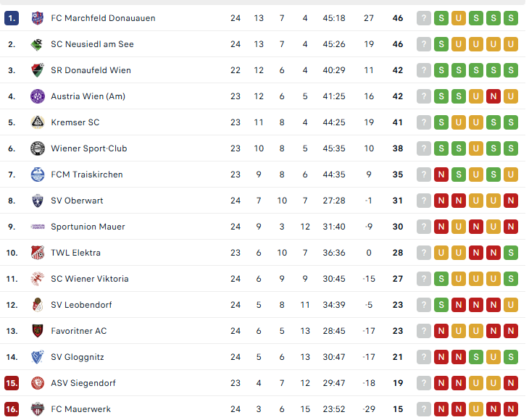Image resolution: width=529 pixels, height=420 pixels.
Task: Click ASV Siegendorf red logo
Action: [x=38, y=383]
